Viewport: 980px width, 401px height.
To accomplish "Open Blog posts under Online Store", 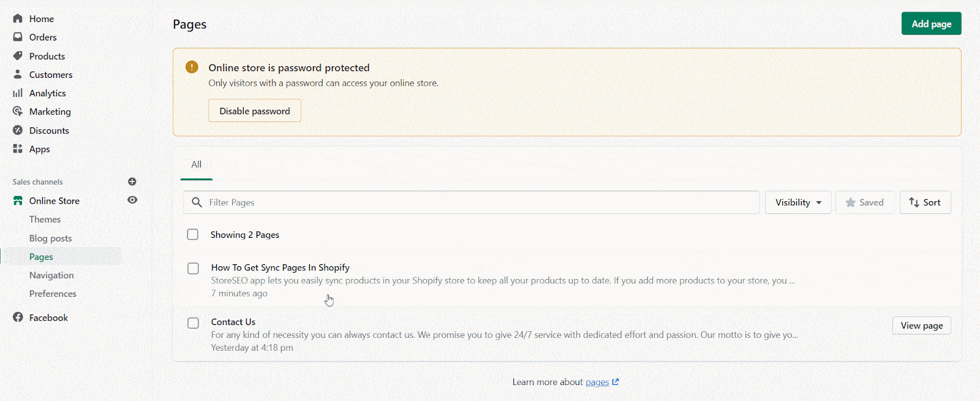I will pos(50,238).
